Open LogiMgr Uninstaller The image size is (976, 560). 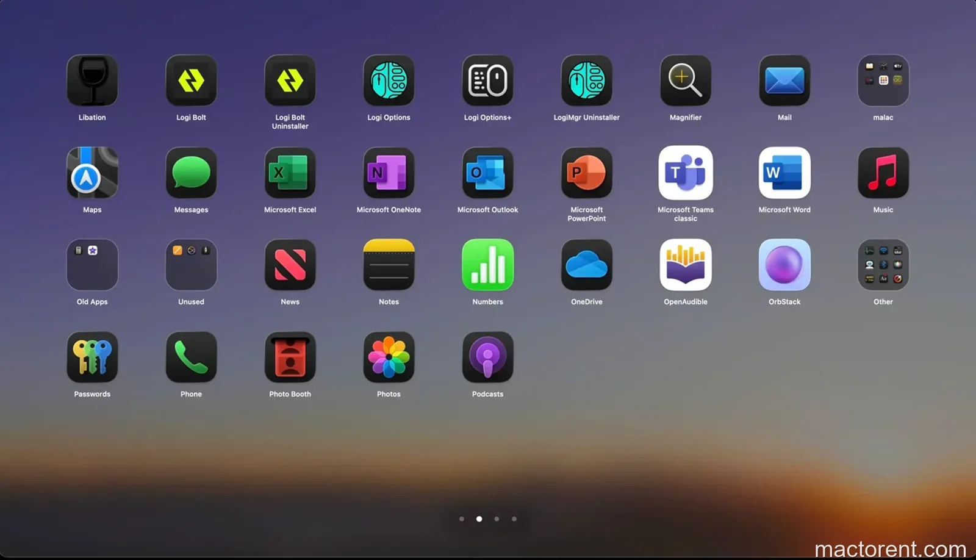(586, 81)
